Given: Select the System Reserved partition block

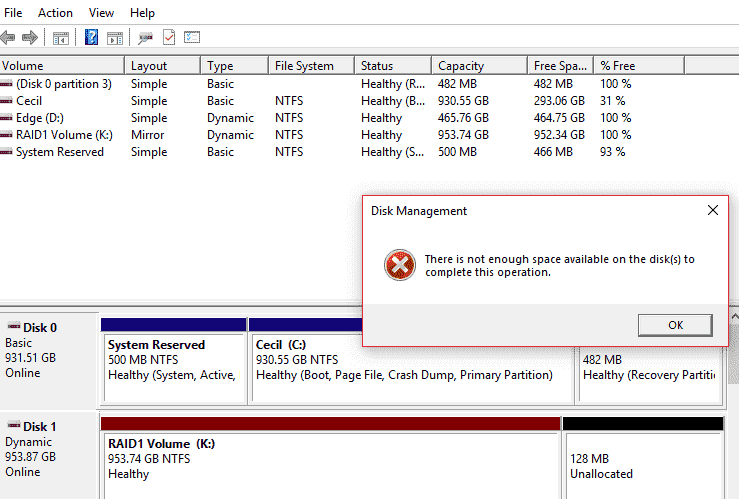Looking at the screenshot, I should pyautogui.click(x=173, y=360).
